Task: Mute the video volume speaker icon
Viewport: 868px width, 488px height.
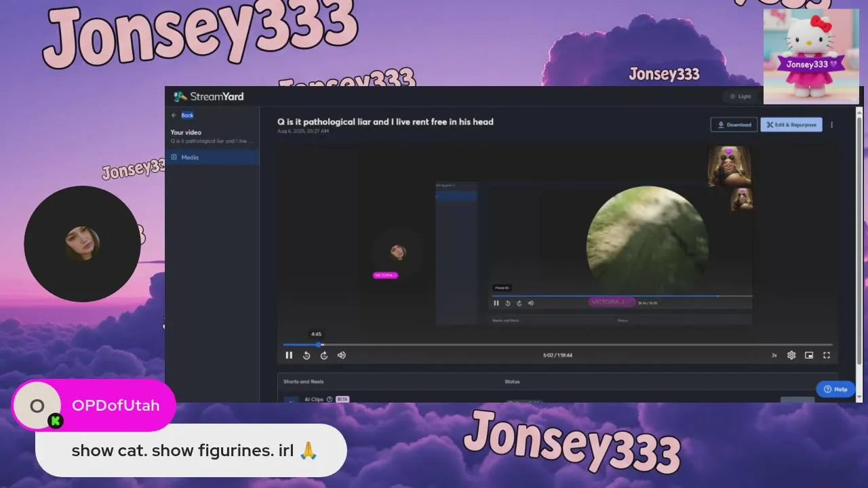Action: tap(342, 355)
